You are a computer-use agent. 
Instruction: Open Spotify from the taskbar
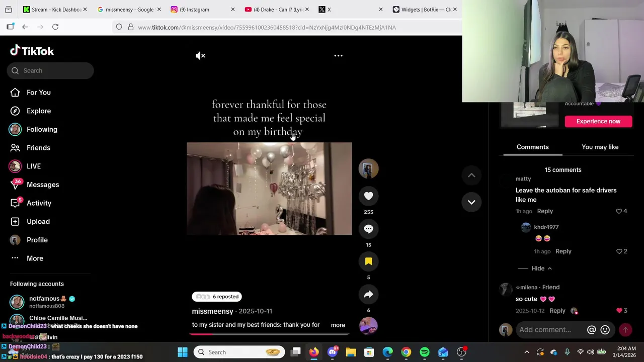(425, 352)
